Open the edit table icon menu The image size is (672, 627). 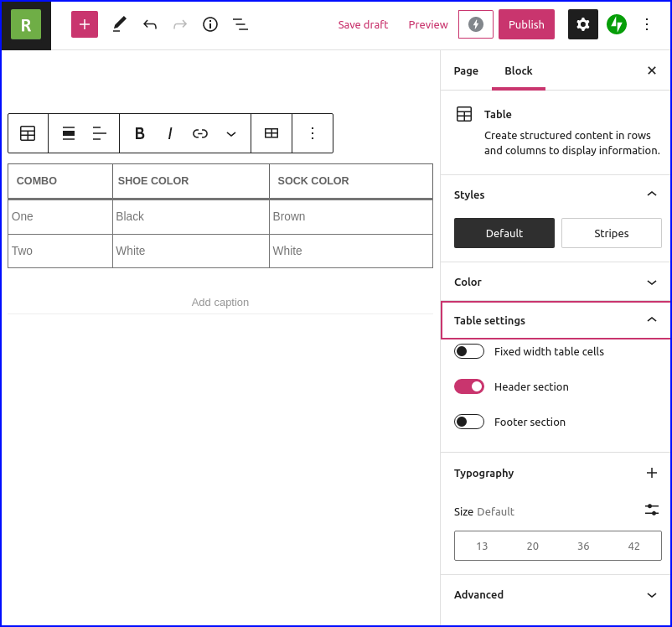271,133
